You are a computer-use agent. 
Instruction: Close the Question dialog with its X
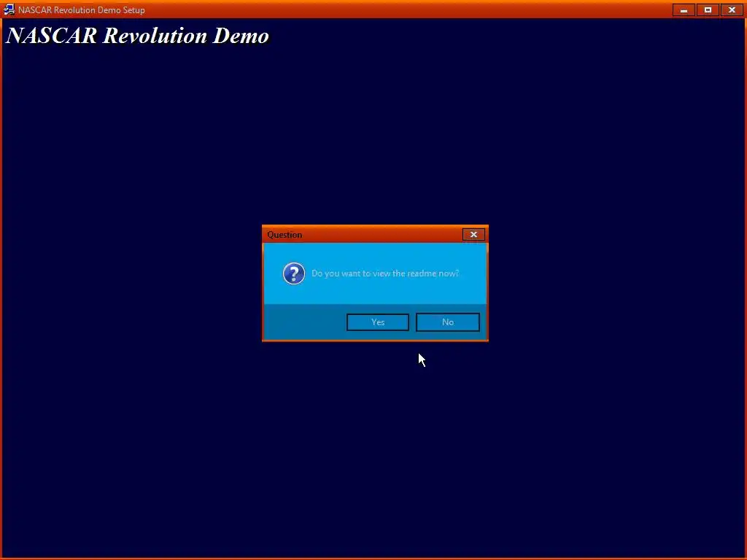[473, 234]
